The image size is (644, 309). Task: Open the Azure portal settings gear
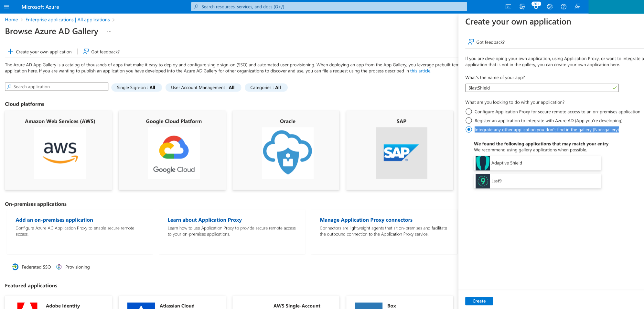click(x=550, y=6)
